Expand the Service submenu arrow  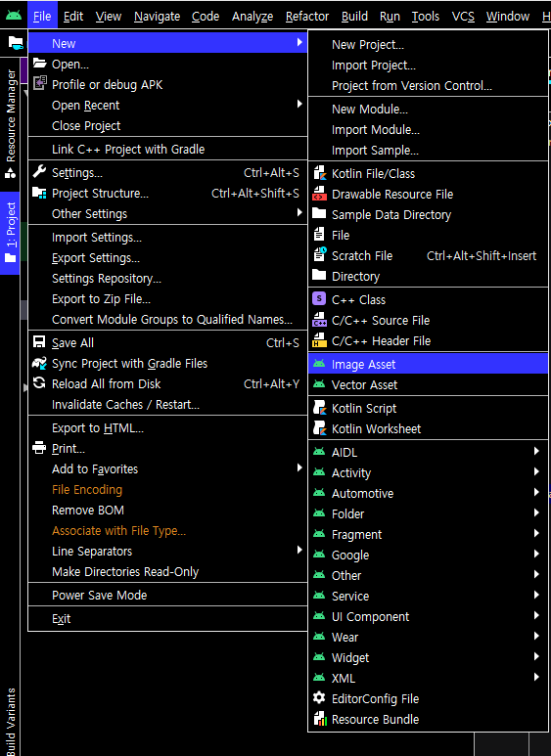click(x=536, y=595)
